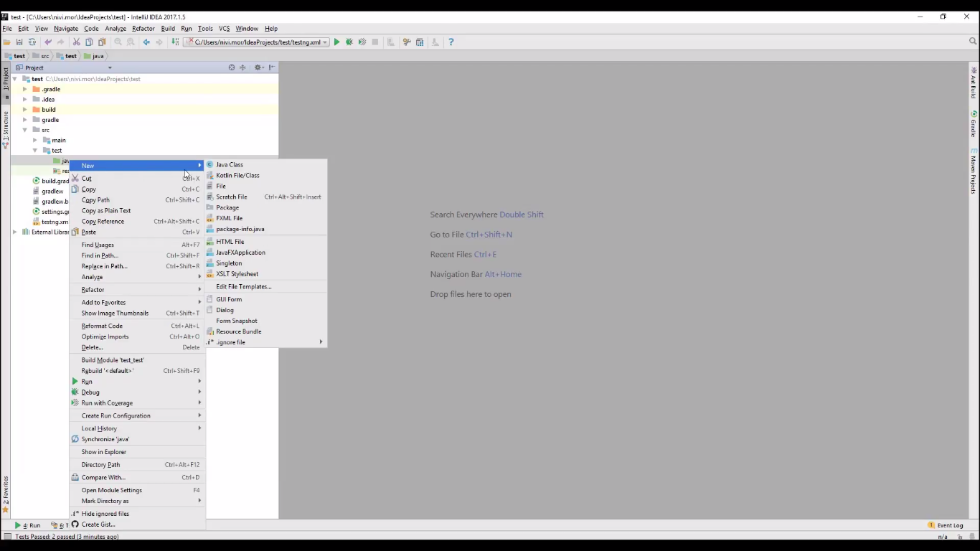
Task: Open the Project panel settings gear
Action: (259, 67)
